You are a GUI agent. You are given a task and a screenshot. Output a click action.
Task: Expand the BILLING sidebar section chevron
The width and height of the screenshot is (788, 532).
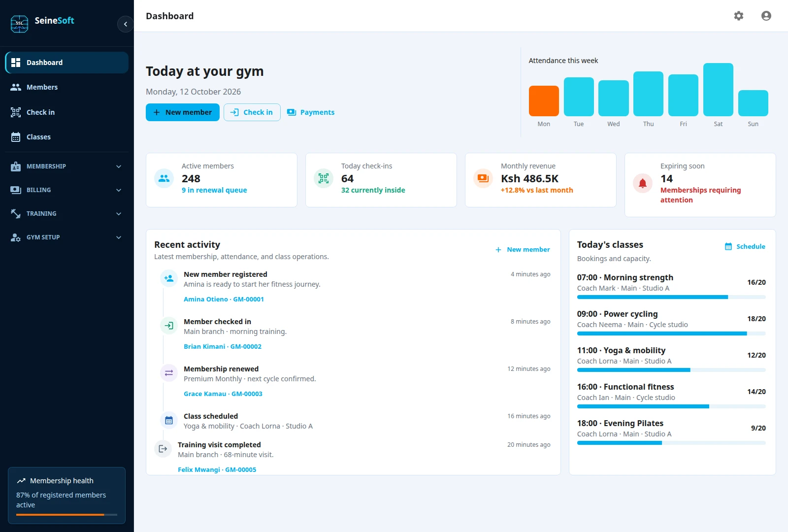(x=119, y=190)
